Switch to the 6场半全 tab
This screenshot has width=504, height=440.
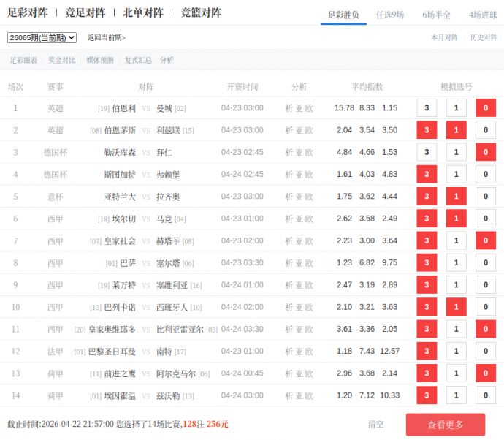(436, 15)
